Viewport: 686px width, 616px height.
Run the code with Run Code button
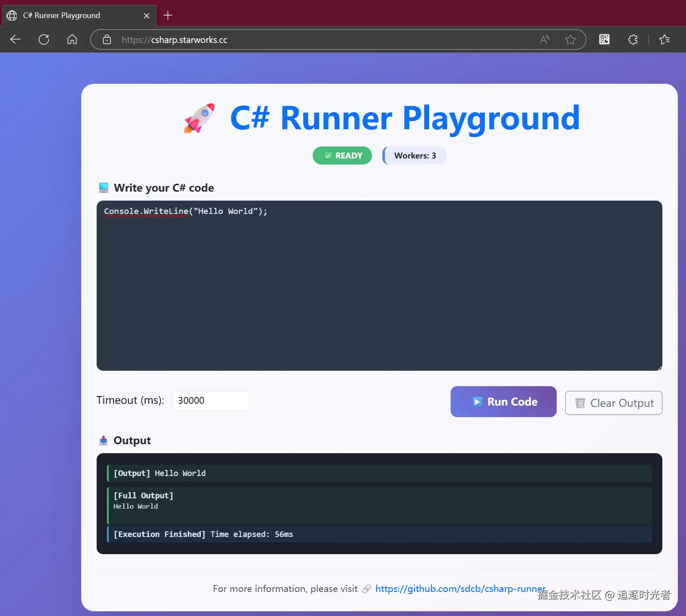pos(503,402)
